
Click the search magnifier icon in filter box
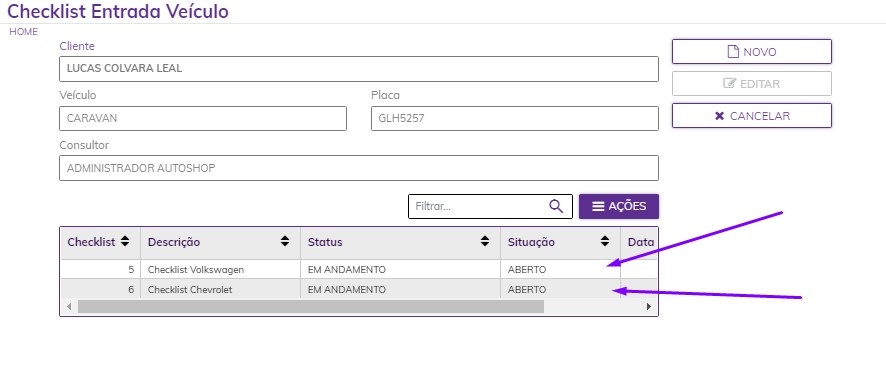[556, 206]
